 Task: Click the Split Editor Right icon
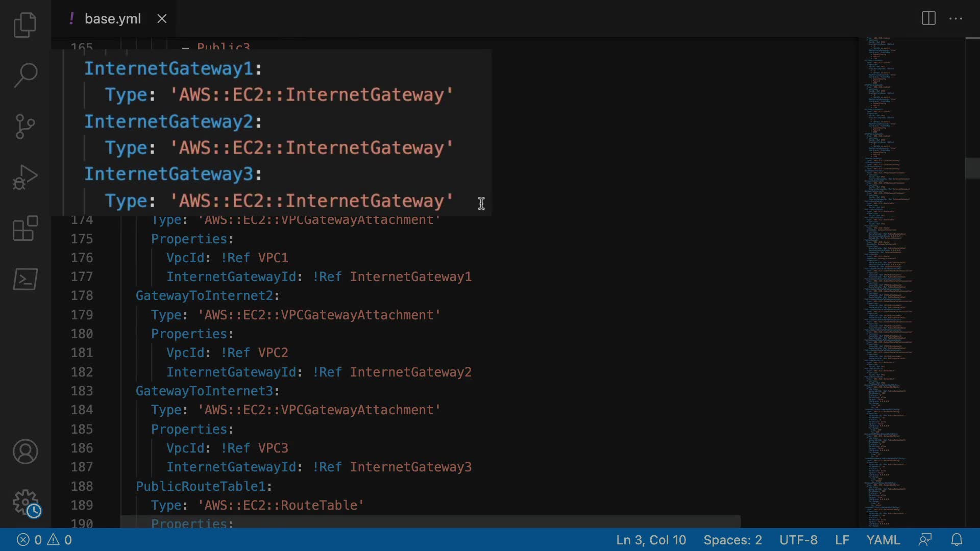tap(928, 19)
